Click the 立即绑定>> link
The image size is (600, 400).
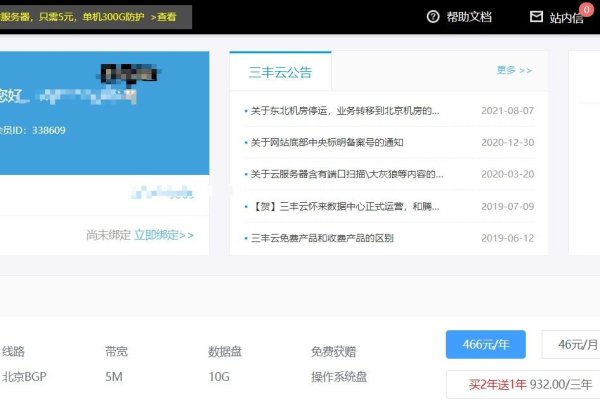click(x=164, y=235)
